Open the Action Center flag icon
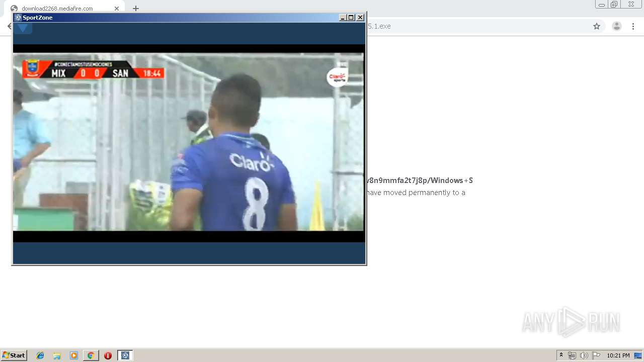 click(596, 355)
